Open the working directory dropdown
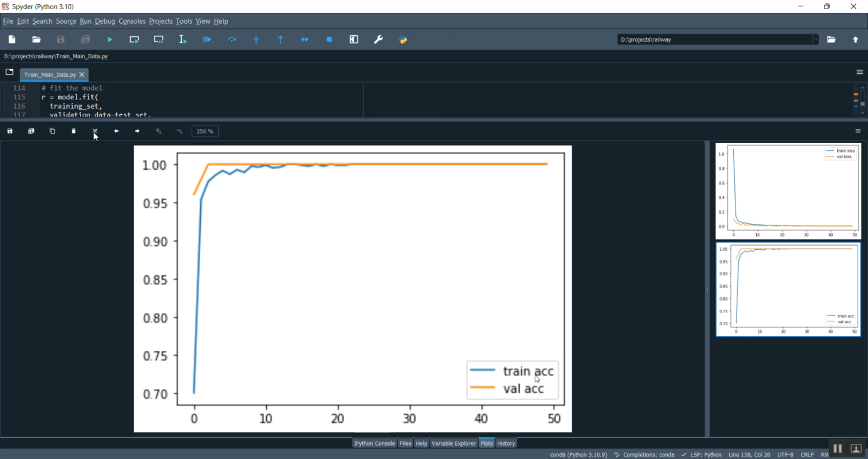 816,39
